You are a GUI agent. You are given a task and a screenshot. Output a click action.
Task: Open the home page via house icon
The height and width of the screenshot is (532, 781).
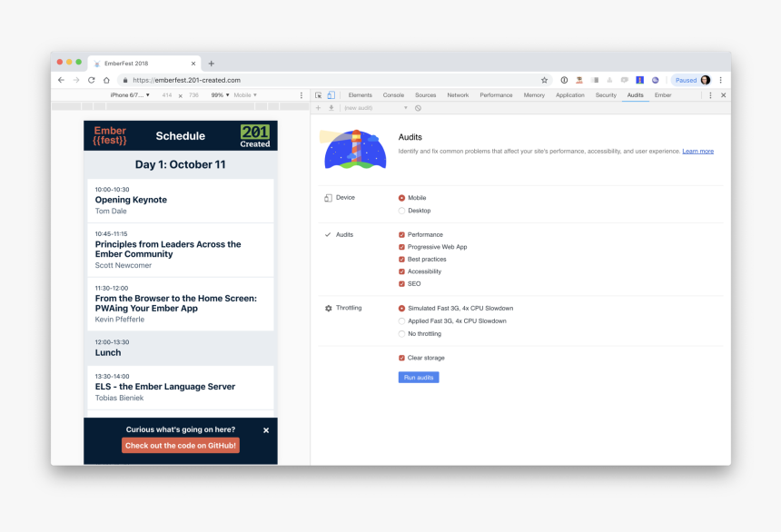coord(106,80)
